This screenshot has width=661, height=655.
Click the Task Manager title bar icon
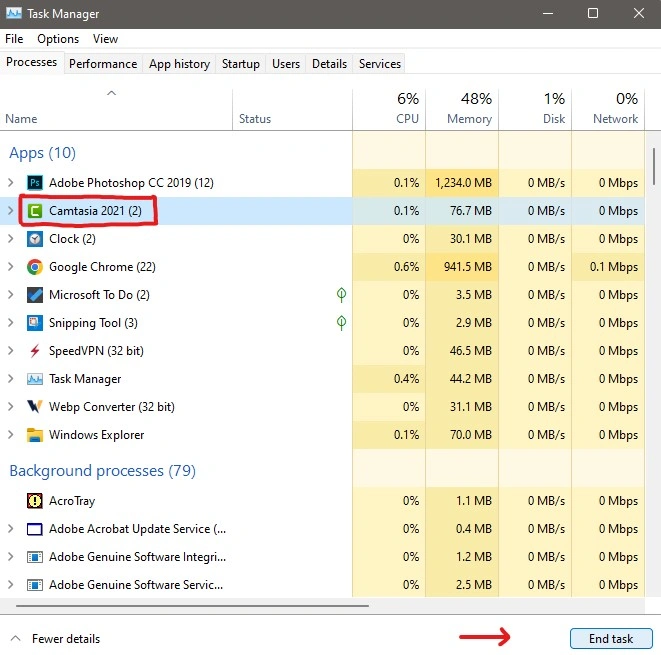(x=13, y=13)
